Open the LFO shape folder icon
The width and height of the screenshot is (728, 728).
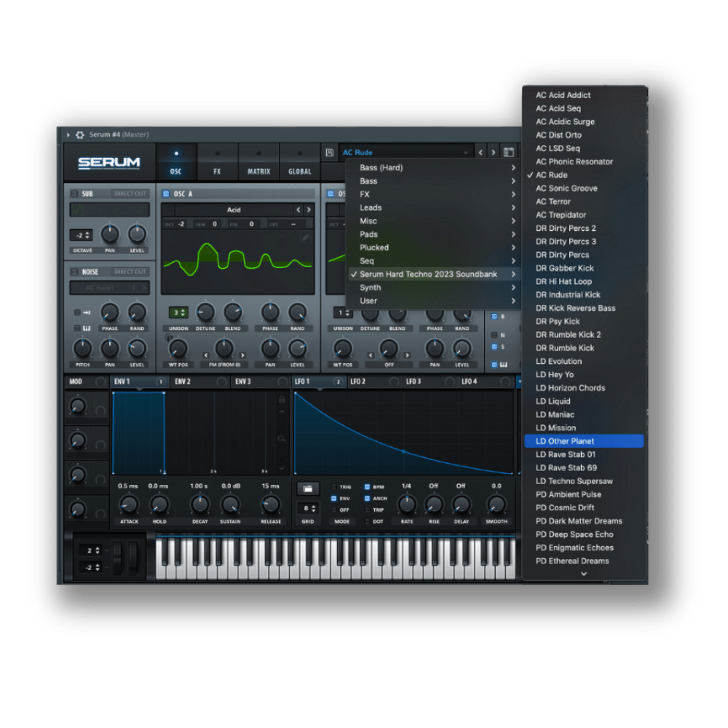click(x=307, y=488)
